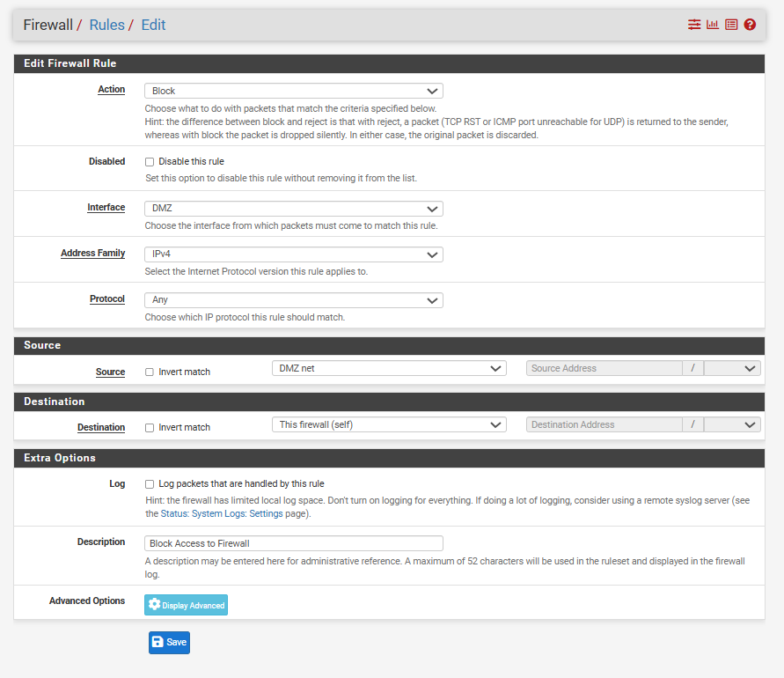Click the Firewall breadcrumb item
Image resolution: width=784 pixels, height=678 pixels.
coord(48,25)
